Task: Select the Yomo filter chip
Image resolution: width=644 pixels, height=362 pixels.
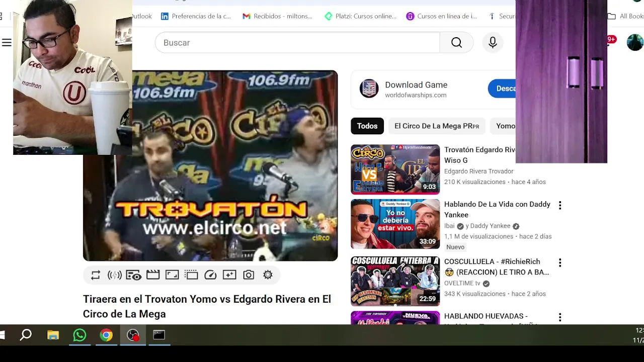Action: pyautogui.click(x=504, y=126)
